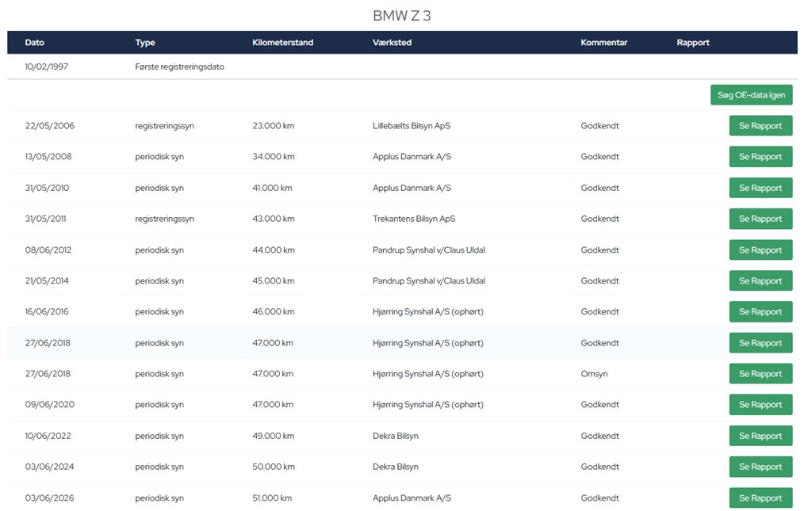The image size is (812, 511).
Task: Open Se Rapport for 10/06/2022 row
Action: point(760,436)
